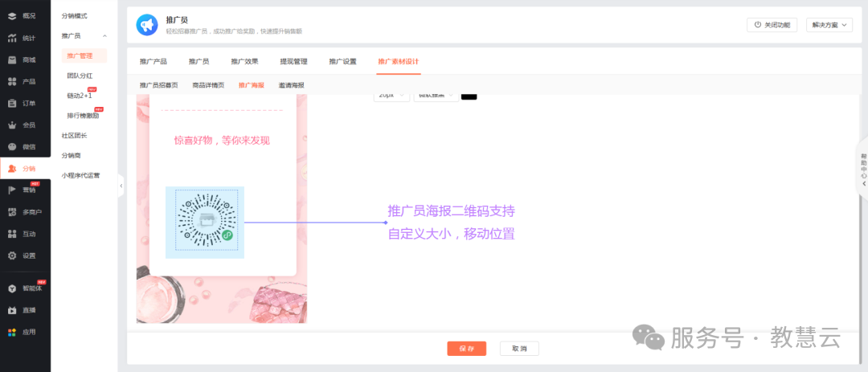Open 分销商 menu item
This screenshot has height=372, width=868.
[71, 156]
